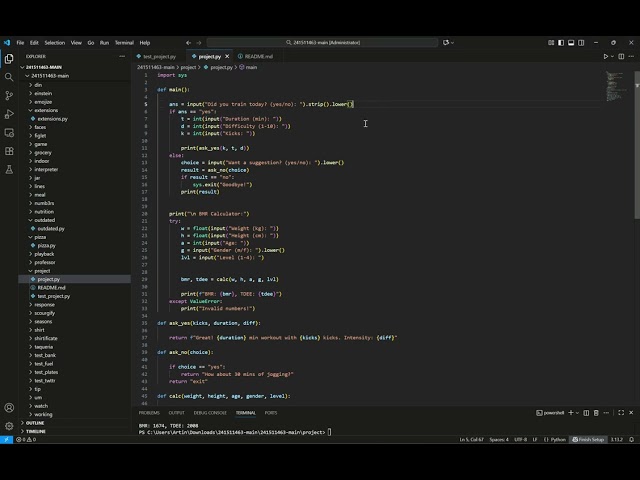This screenshot has height=480, width=640.
Task: Click the errors and warnings status indicator
Action: (x=26, y=440)
